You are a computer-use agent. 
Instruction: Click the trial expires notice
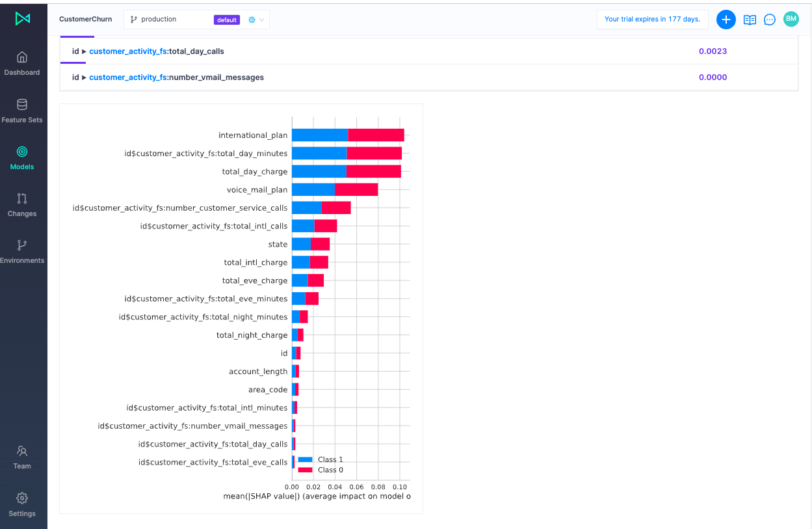click(x=652, y=20)
